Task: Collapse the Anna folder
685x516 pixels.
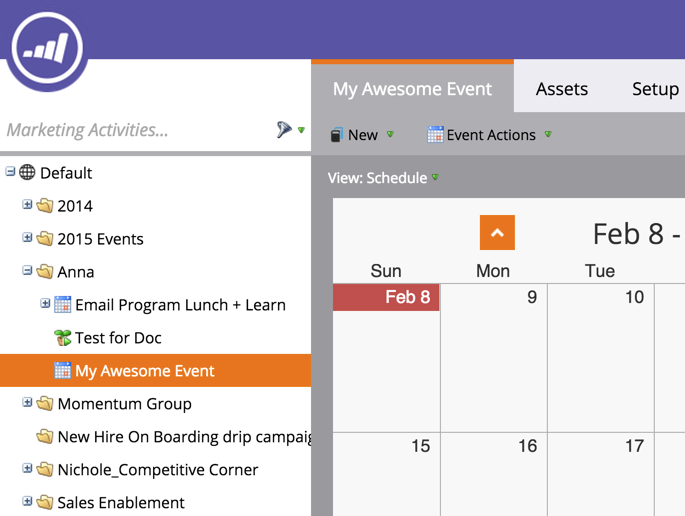Action: (x=28, y=271)
